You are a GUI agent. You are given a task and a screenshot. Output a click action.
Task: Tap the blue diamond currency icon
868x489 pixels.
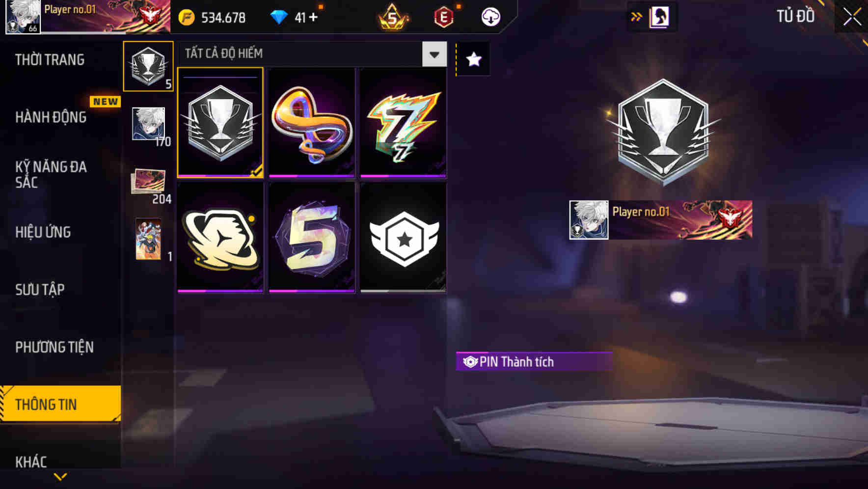click(279, 18)
